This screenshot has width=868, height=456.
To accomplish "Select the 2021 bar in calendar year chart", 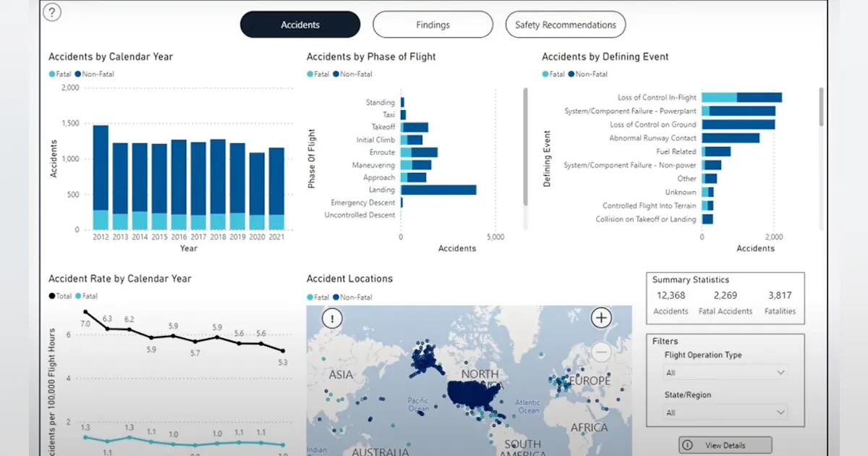I will [x=276, y=189].
